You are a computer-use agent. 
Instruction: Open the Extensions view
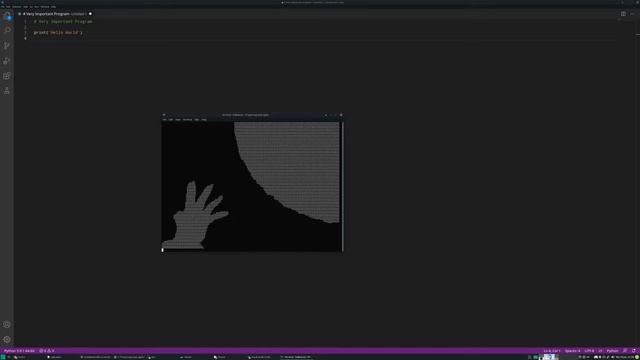7,76
